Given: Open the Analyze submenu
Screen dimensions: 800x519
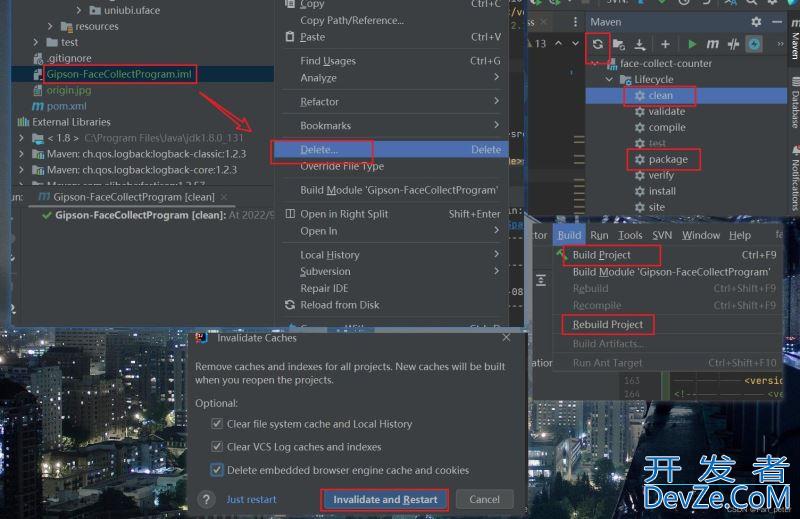Looking at the screenshot, I should (392, 78).
